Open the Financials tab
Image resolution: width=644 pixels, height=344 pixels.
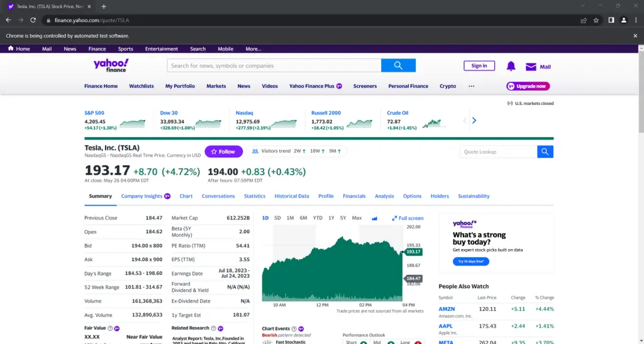tap(354, 196)
